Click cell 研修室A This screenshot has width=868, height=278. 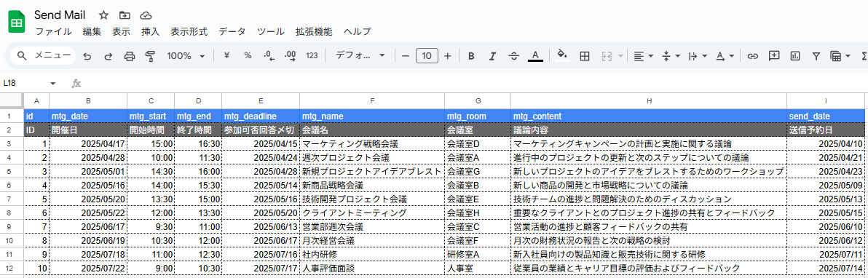(x=478, y=255)
